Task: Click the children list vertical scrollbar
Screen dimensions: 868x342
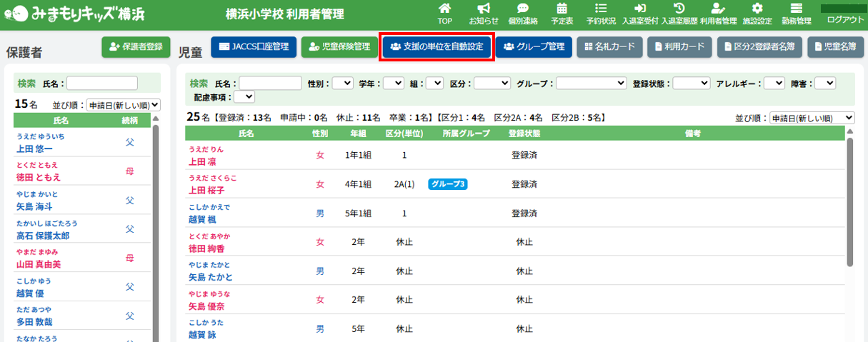Action: point(850,200)
